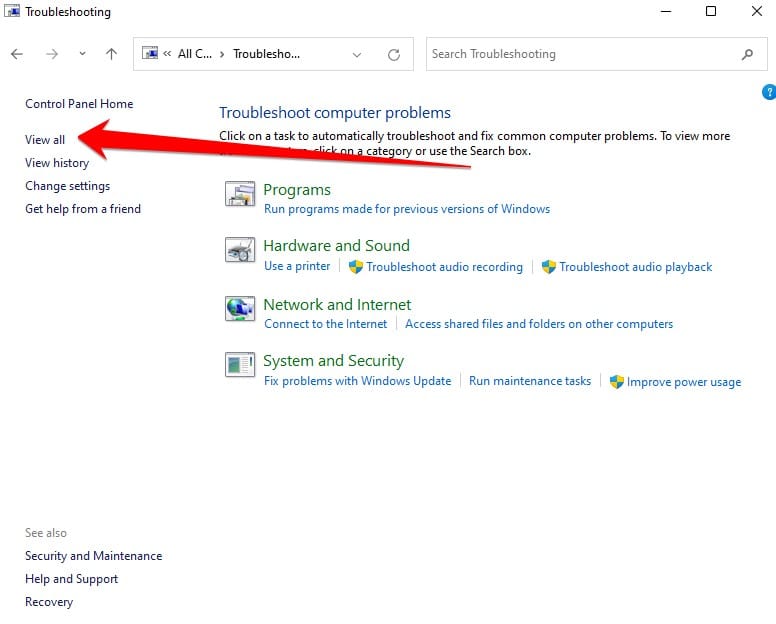Close the Troubleshooting window
This screenshot has width=776, height=624.
(757, 11)
